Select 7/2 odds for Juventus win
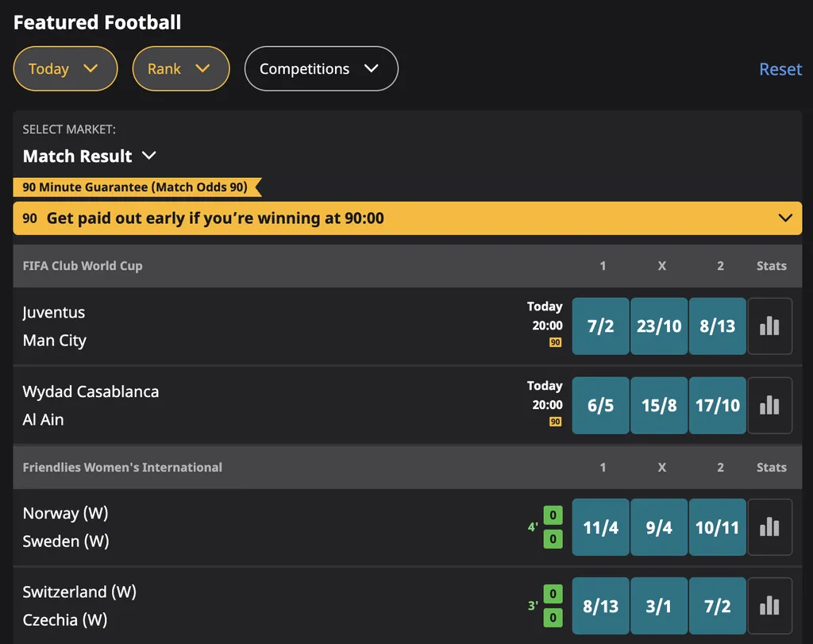Image resolution: width=813 pixels, height=644 pixels. tap(600, 326)
